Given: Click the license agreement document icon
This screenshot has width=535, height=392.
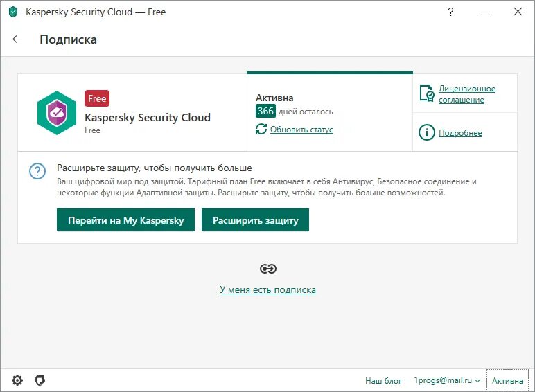Looking at the screenshot, I should tap(426, 93).
